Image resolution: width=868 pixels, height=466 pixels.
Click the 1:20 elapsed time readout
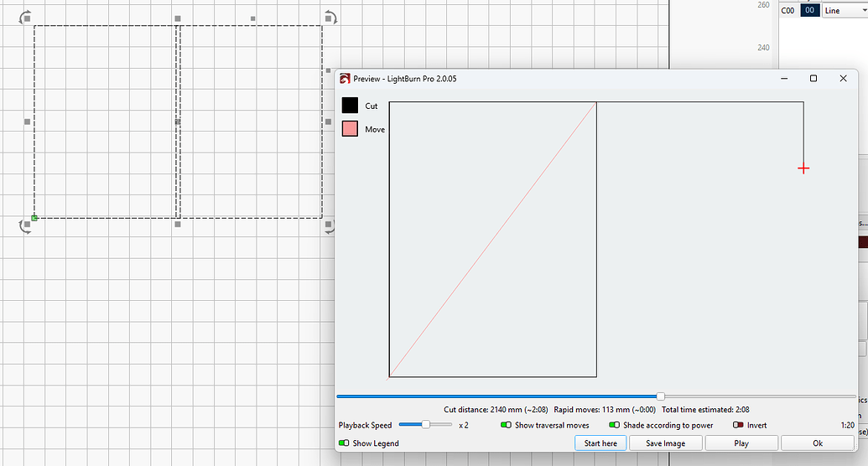848,425
